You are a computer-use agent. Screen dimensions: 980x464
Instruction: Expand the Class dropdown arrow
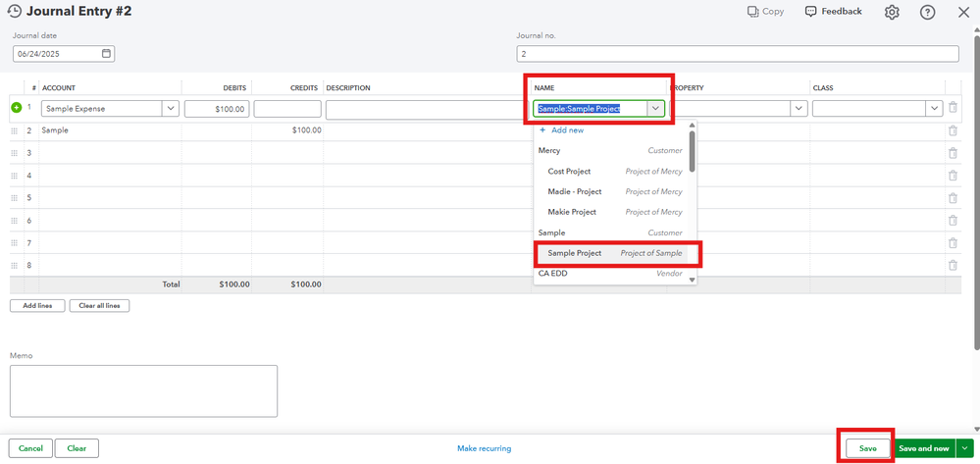(x=934, y=109)
